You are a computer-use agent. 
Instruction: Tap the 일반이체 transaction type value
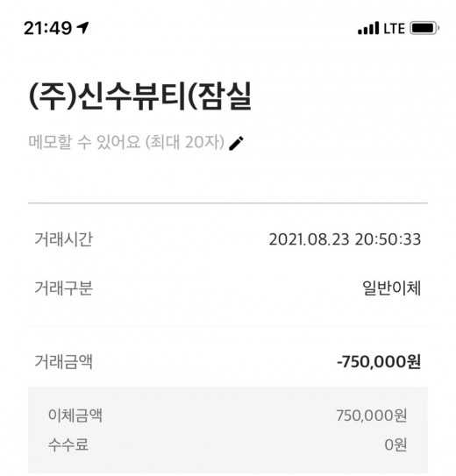coord(392,288)
